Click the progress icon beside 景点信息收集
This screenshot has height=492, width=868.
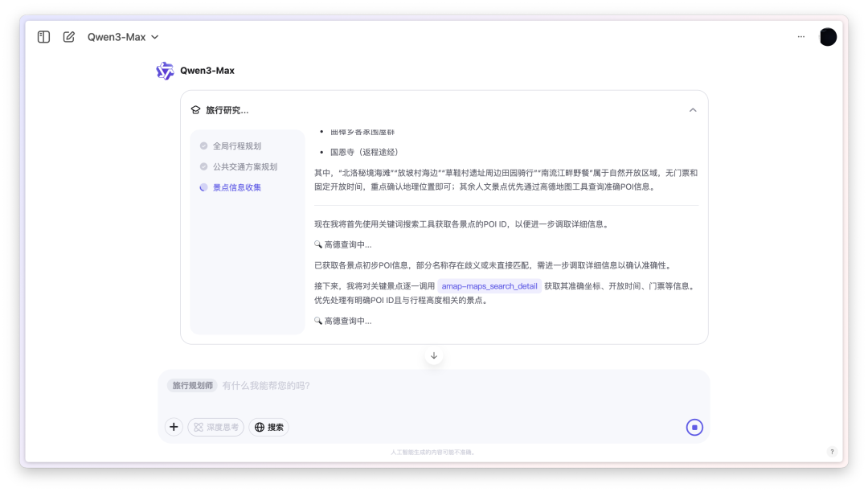click(x=203, y=187)
